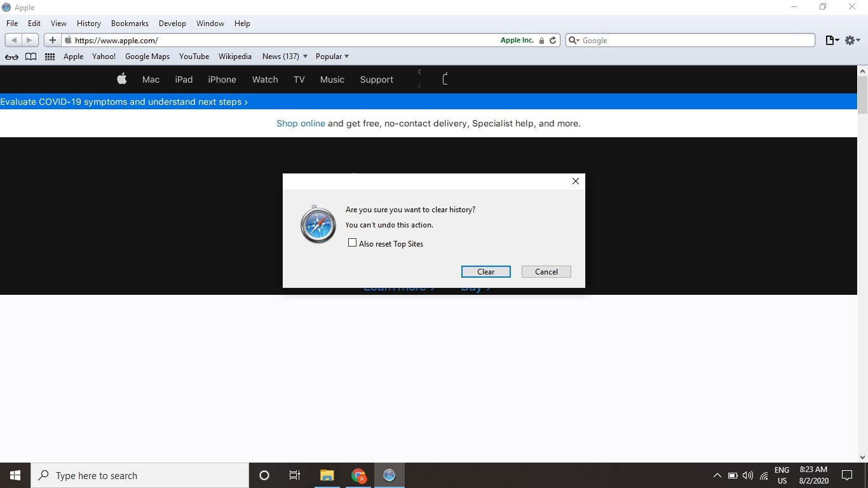The image size is (868, 488).
Task: Click the shopping bag icon on Apple site
Action: (445, 79)
